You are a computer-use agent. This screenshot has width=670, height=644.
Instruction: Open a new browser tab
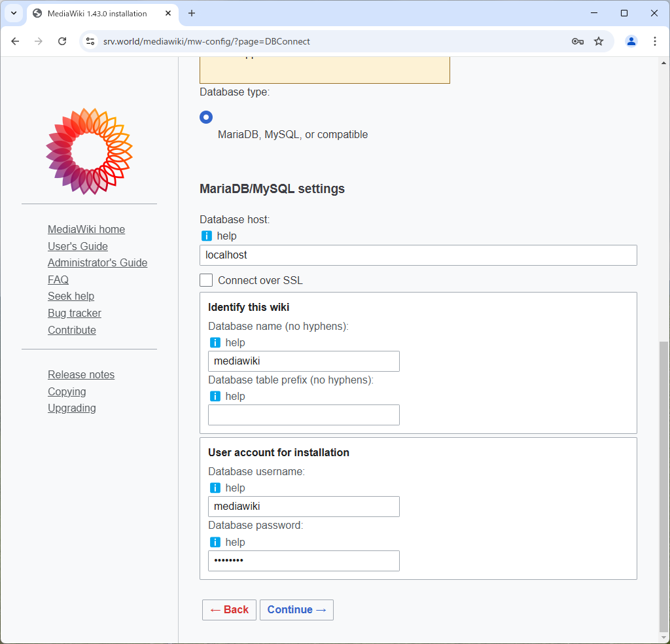192,13
